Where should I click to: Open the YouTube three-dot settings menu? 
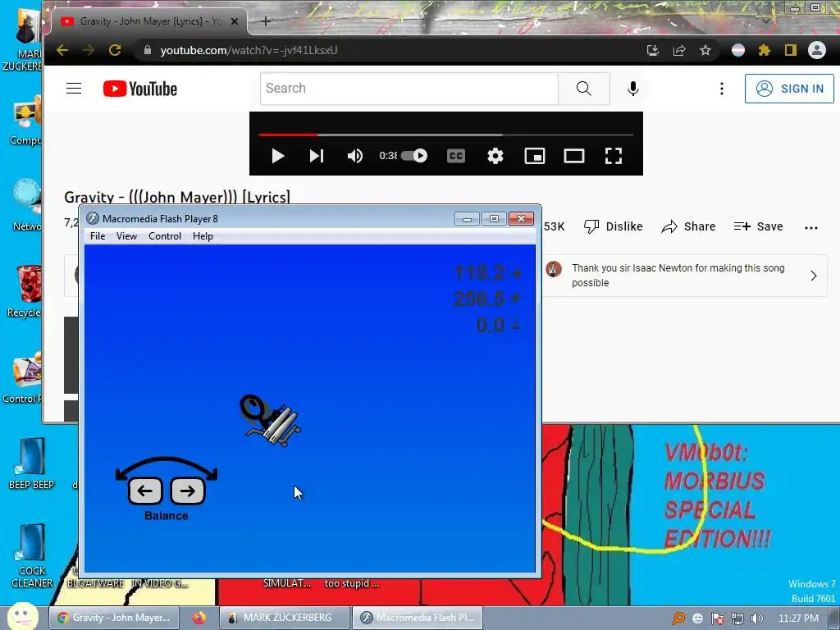pyautogui.click(x=722, y=89)
